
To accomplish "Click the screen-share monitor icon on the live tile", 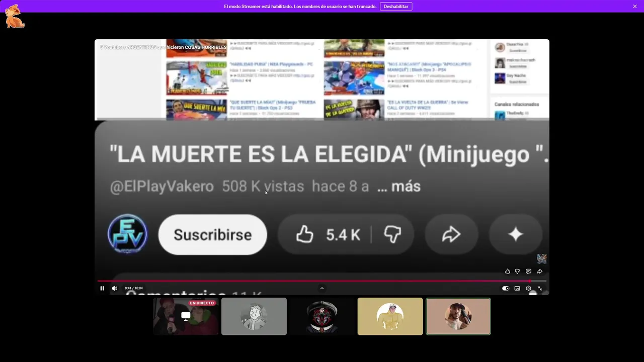I will coord(186,316).
